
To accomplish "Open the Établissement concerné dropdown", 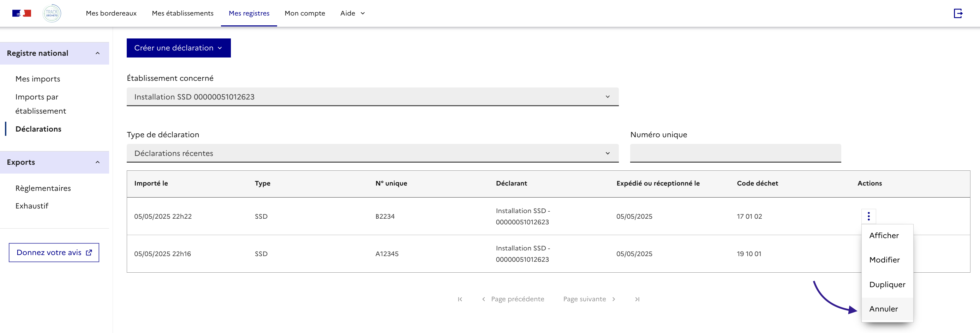I will click(372, 97).
